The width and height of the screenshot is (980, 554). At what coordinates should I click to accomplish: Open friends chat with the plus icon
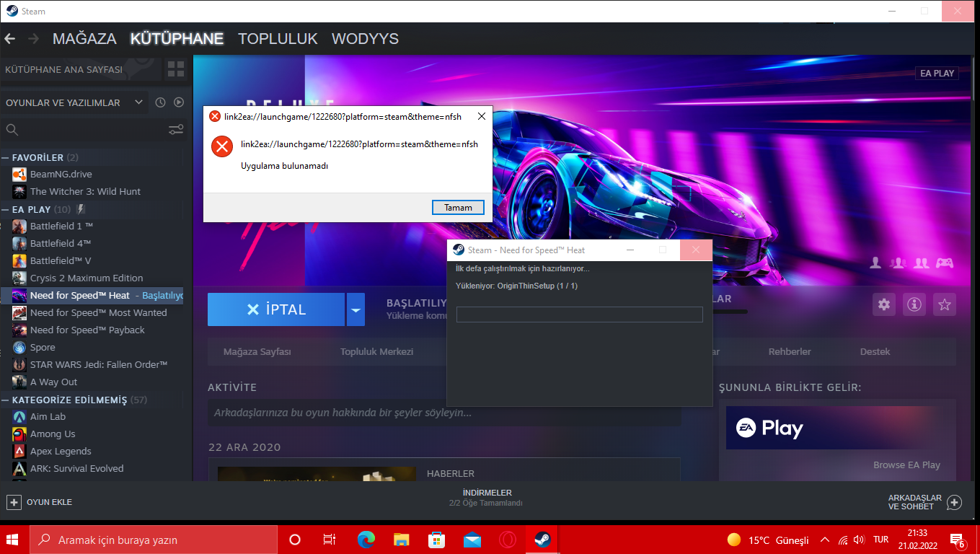(x=954, y=502)
